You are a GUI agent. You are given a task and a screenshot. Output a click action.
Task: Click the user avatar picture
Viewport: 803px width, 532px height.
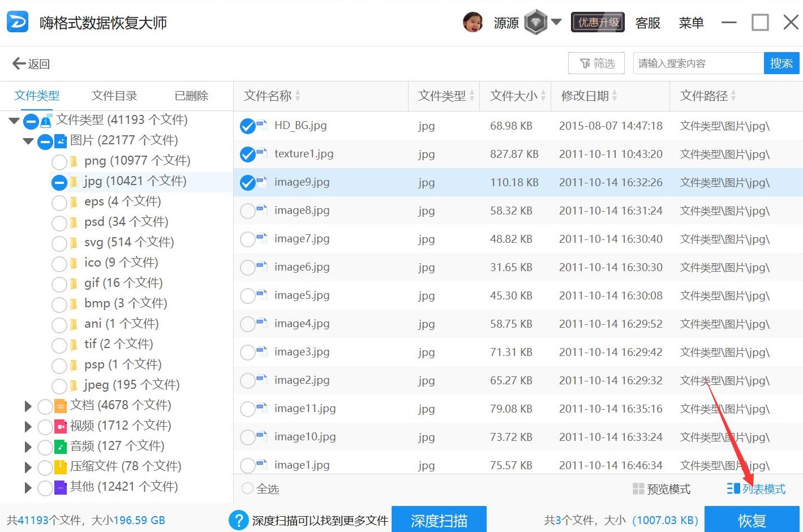click(x=473, y=23)
